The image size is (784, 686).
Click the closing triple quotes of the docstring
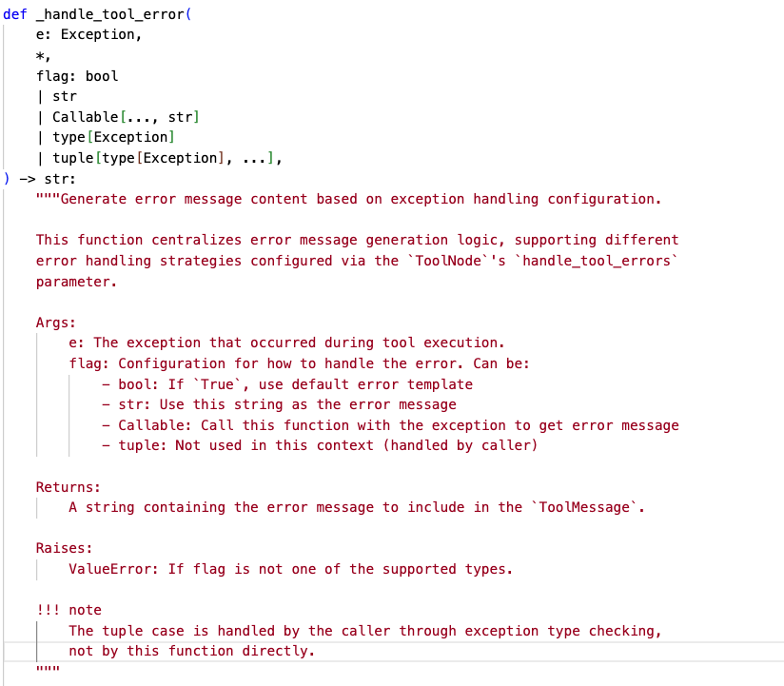(48, 672)
